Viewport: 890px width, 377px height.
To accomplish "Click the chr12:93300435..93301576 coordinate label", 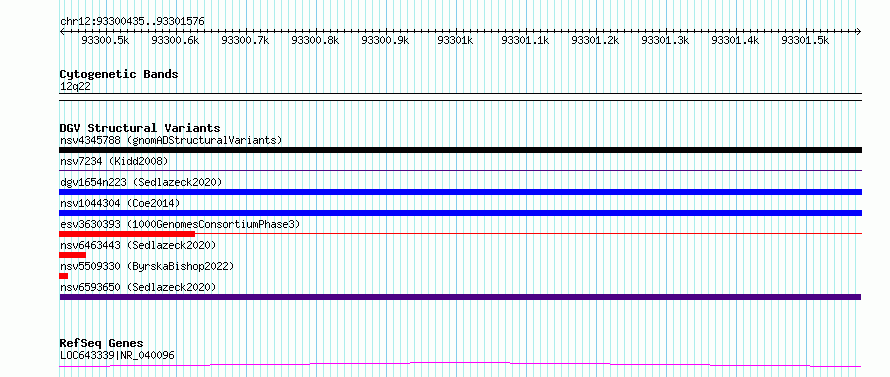I will (132, 22).
